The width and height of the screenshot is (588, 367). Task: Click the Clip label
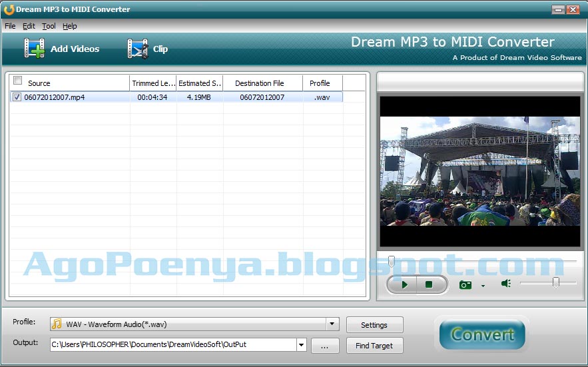160,49
